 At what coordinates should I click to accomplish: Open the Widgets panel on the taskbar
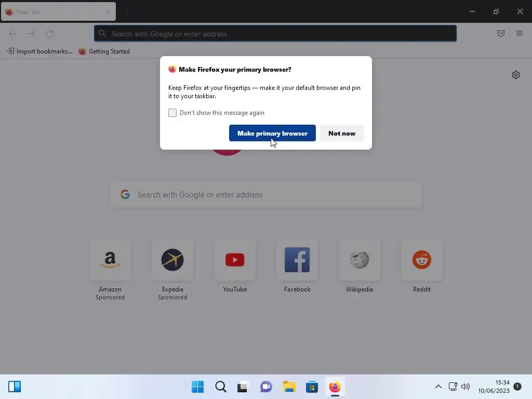[x=15, y=387]
